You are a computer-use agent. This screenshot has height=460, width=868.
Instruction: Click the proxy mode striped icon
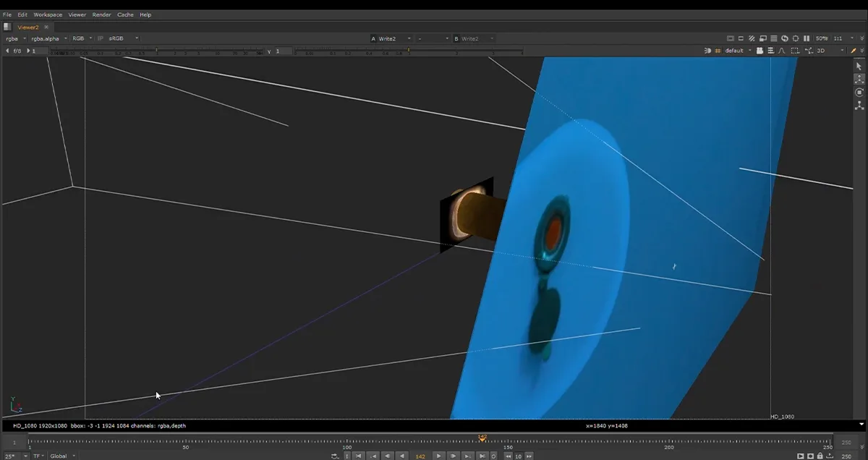[752, 38]
